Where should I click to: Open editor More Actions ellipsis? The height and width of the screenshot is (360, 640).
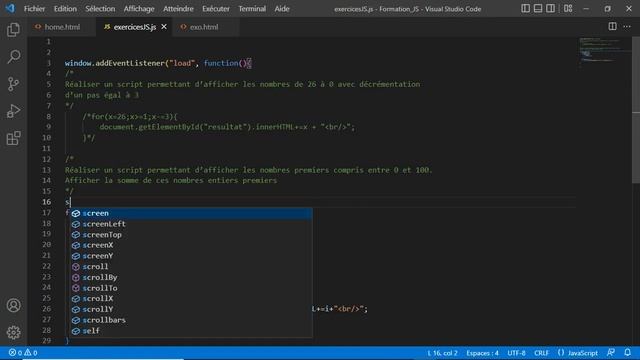pos(627,27)
